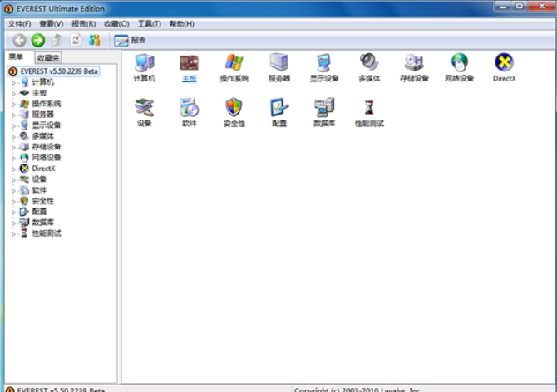Expand the 操作系统 tree node arrow

pos(14,105)
